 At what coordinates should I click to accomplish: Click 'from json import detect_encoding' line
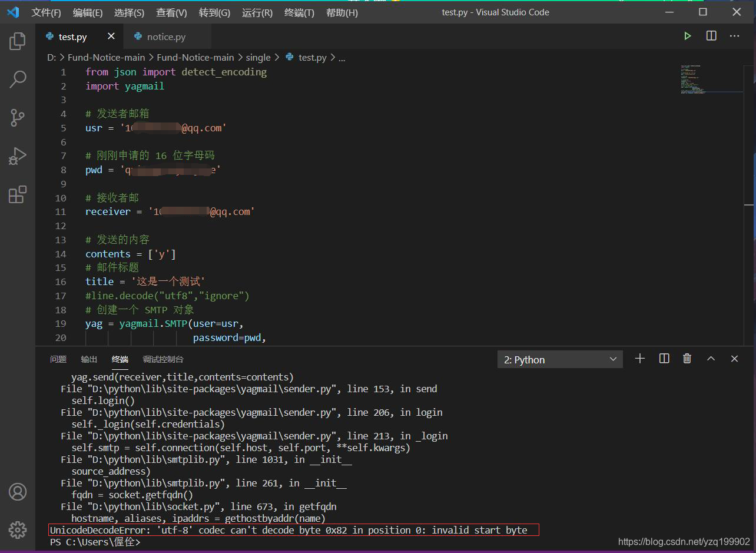176,72
